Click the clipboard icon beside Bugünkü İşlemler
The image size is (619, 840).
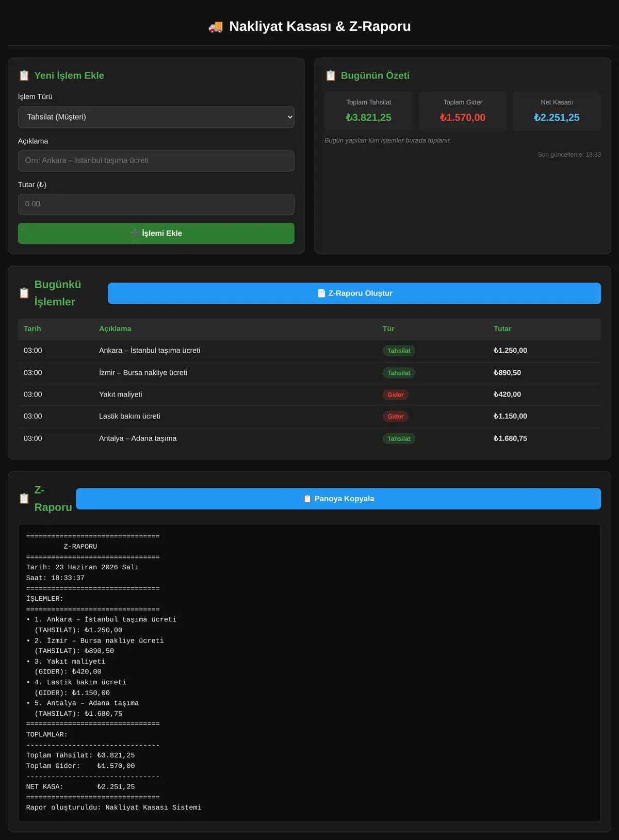click(x=24, y=293)
